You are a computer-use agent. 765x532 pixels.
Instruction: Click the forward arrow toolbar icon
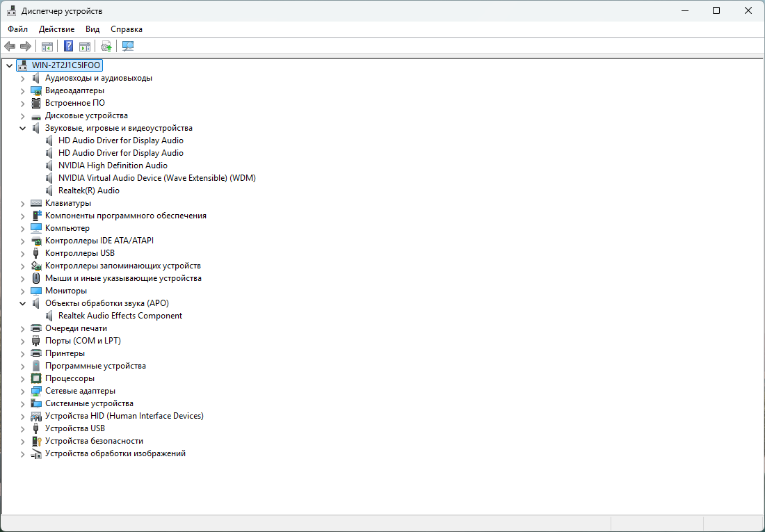(x=25, y=47)
